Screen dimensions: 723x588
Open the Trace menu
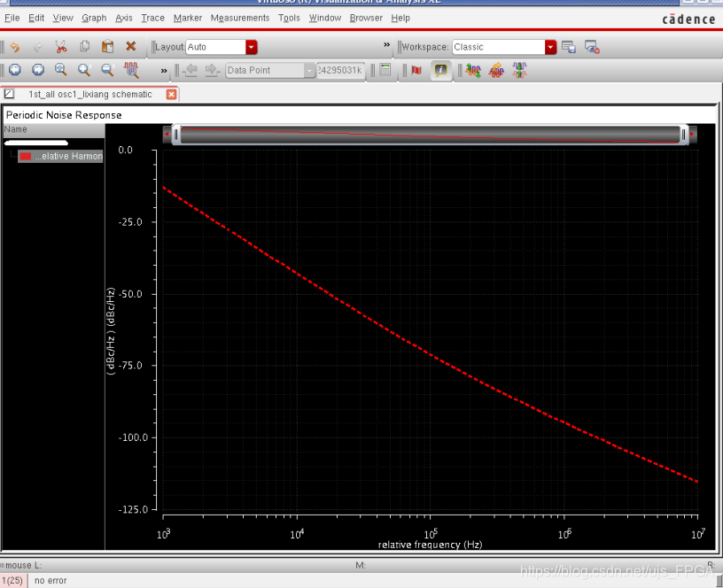pyautogui.click(x=152, y=18)
